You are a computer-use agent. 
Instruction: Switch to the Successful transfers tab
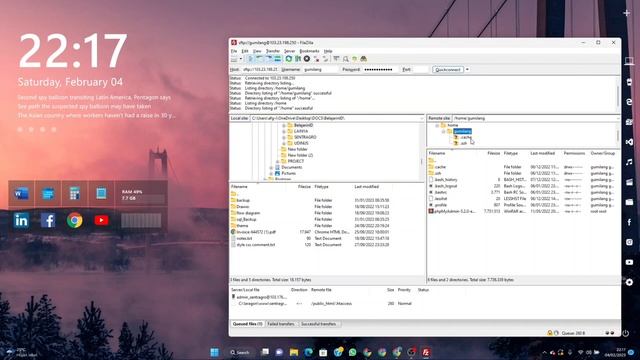(318, 324)
